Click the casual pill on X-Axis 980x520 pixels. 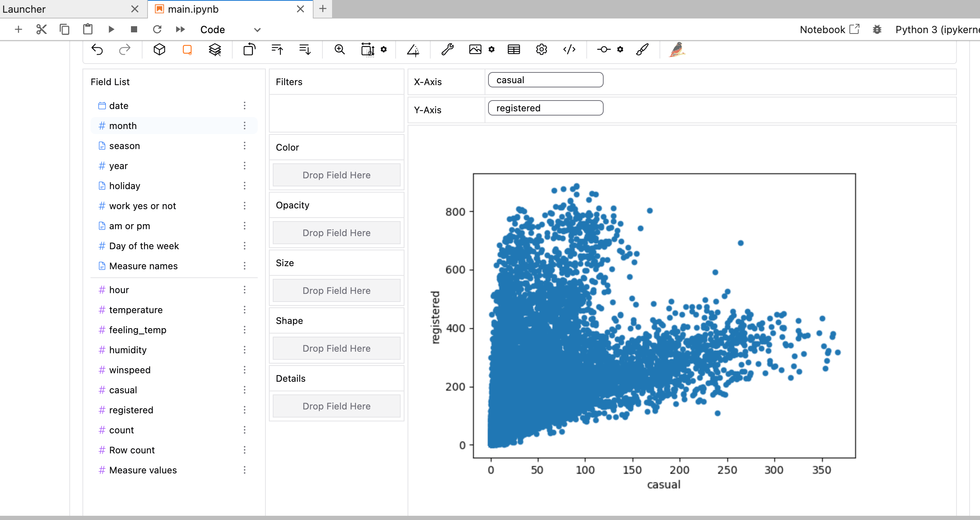pyautogui.click(x=545, y=80)
